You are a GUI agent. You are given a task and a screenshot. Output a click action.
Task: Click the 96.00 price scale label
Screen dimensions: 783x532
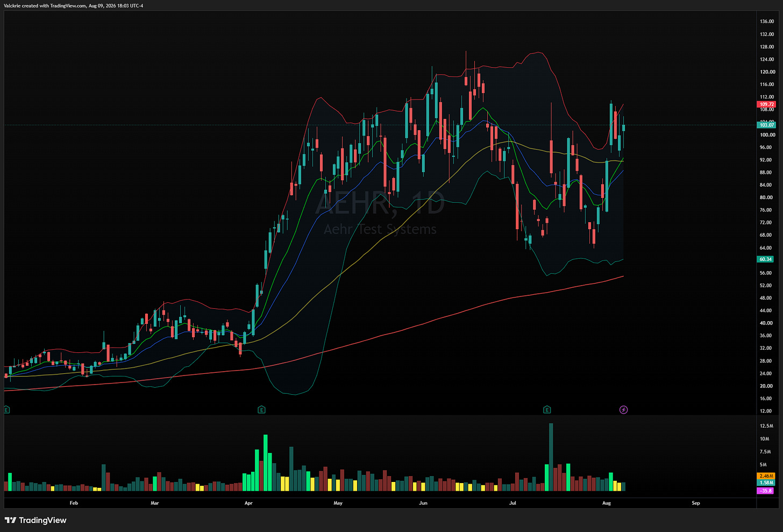766,147
